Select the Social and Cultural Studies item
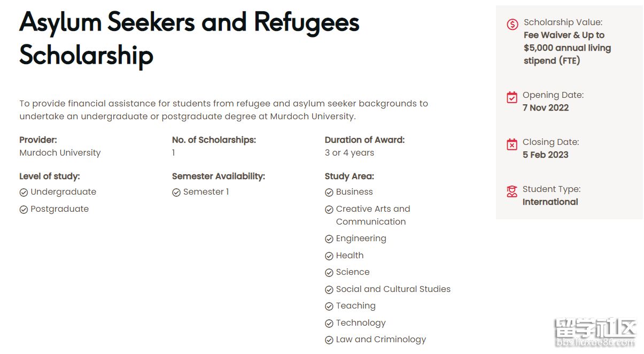Image resolution: width=644 pixels, height=354 pixels. tap(393, 289)
